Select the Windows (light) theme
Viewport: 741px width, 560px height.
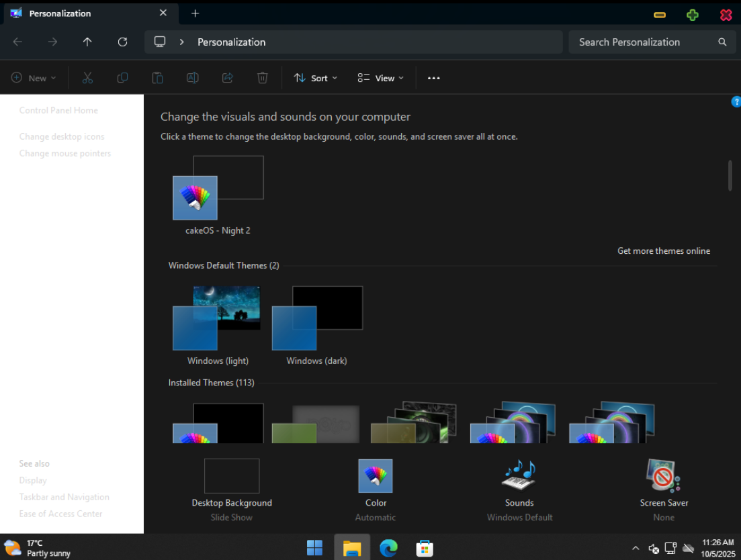[x=217, y=319]
